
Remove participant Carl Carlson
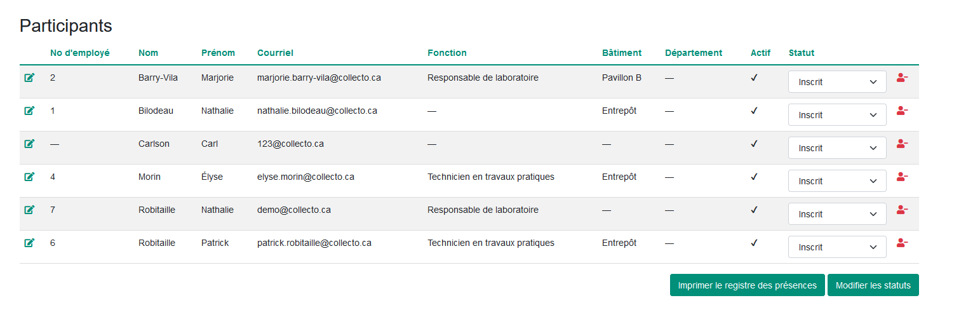(x=902, y=144)
